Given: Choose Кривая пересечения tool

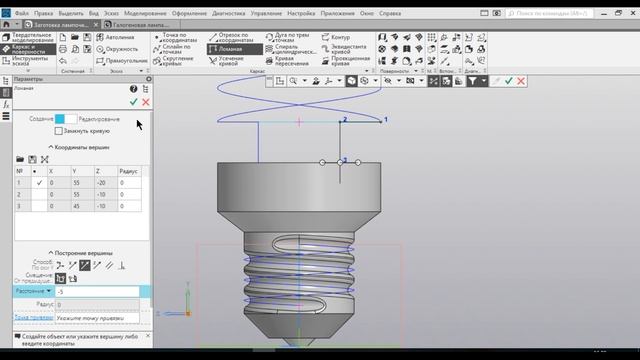Looking at the screenshot, I should (x=287, y=61).
